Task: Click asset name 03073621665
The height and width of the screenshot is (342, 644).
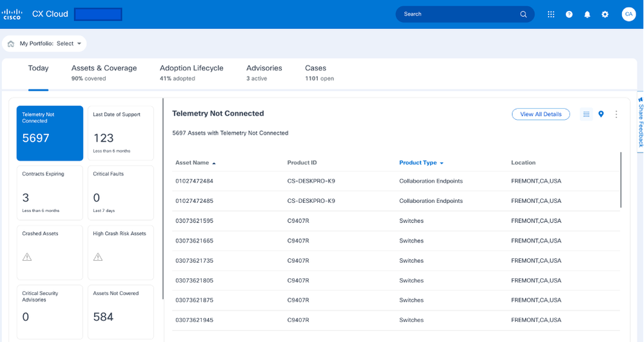Action: pos(194,241)
